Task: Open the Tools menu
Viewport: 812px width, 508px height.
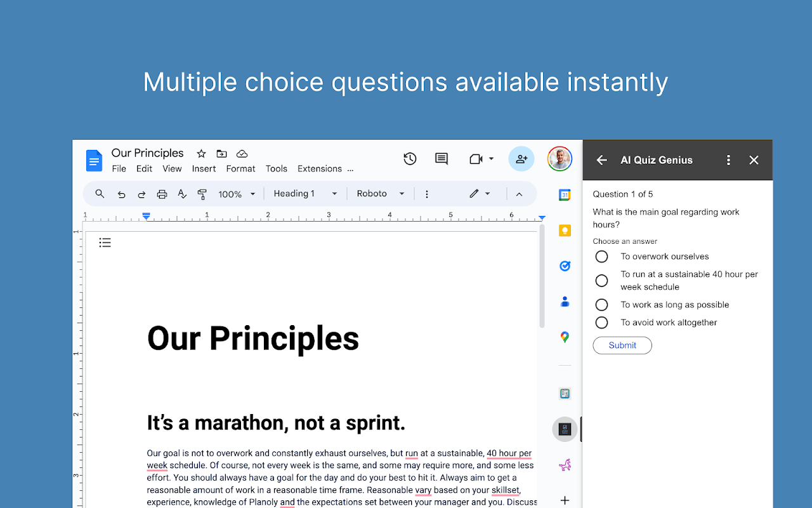Action: coord(276,169)
